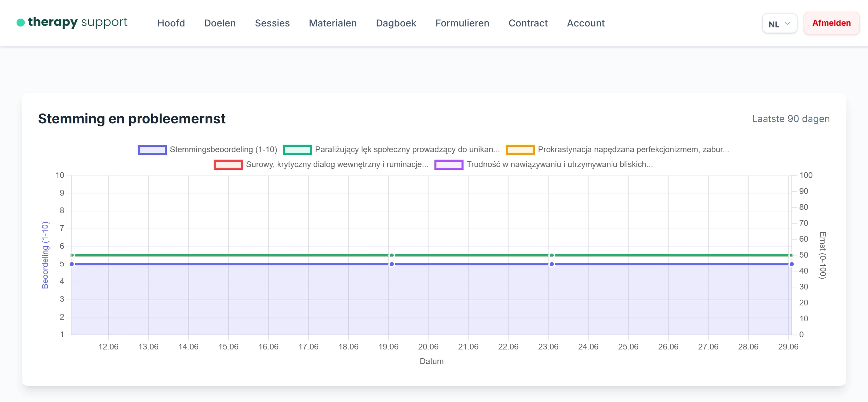This screenshot has width=868, height=402.
Task: Click the Ernst (0-100) axis title
Action: pyautogui.click(x=823, y=255)
